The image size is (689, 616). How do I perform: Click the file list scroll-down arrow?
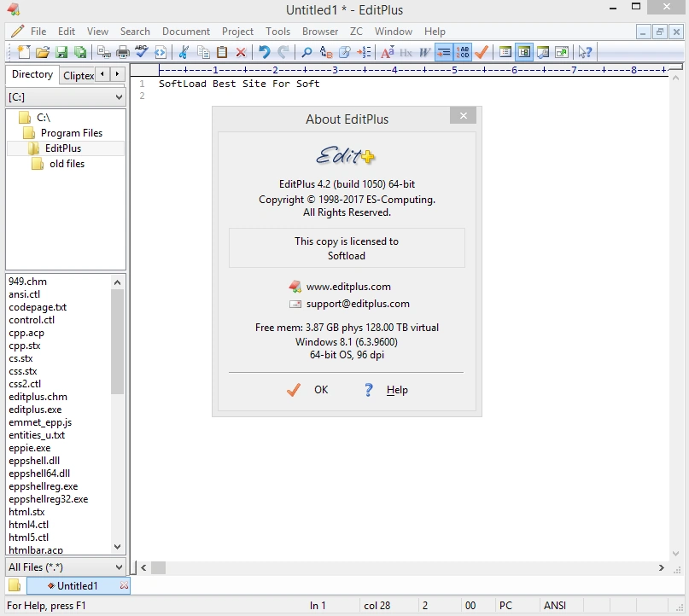coord(117,547)
